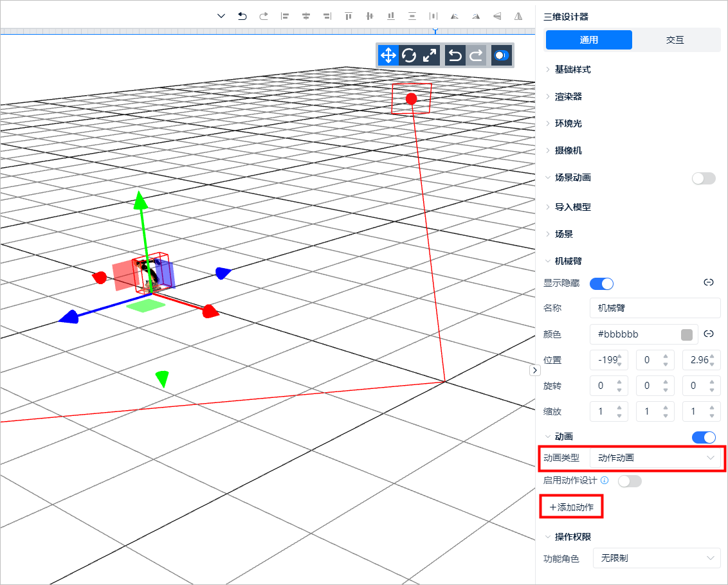Open the toolbar chevron dropdown before undo
This screenshot has width=728, height=585.
(x=221, y=16)
